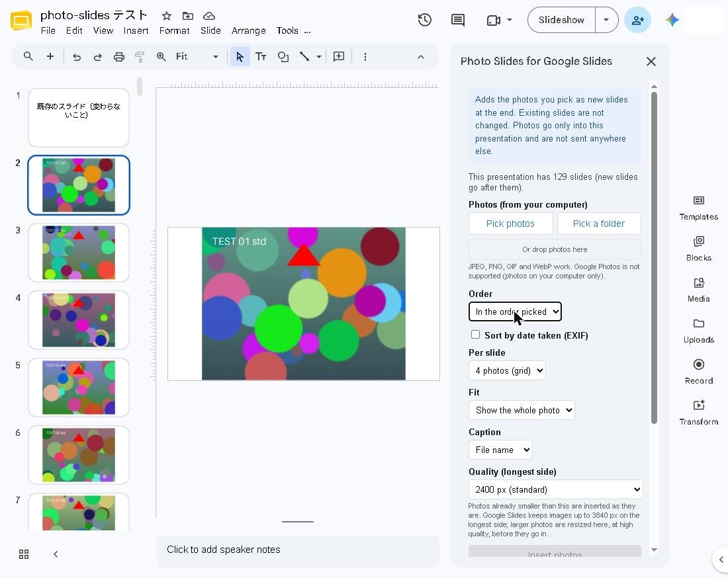The width and height of the screenshot is (728, 578).
Task: Hide the menus with up chevron
Action: point(421,57)
